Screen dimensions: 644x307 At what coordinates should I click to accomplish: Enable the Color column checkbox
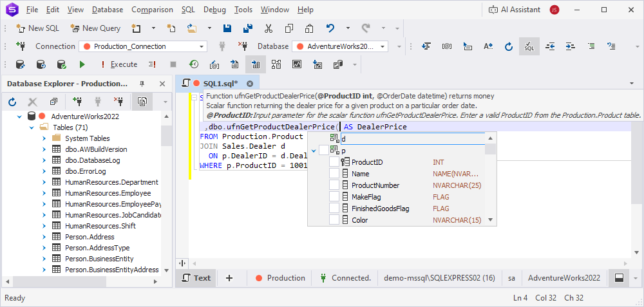point(334,220)
